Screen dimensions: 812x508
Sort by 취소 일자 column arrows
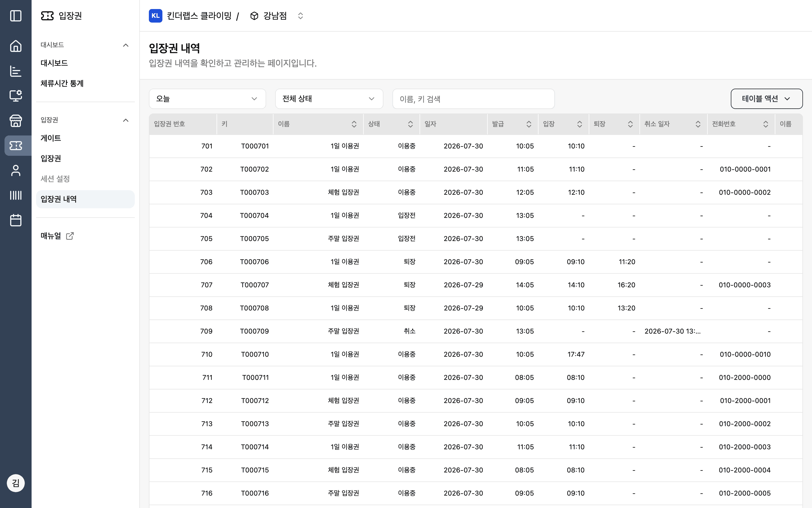[698, 124]
